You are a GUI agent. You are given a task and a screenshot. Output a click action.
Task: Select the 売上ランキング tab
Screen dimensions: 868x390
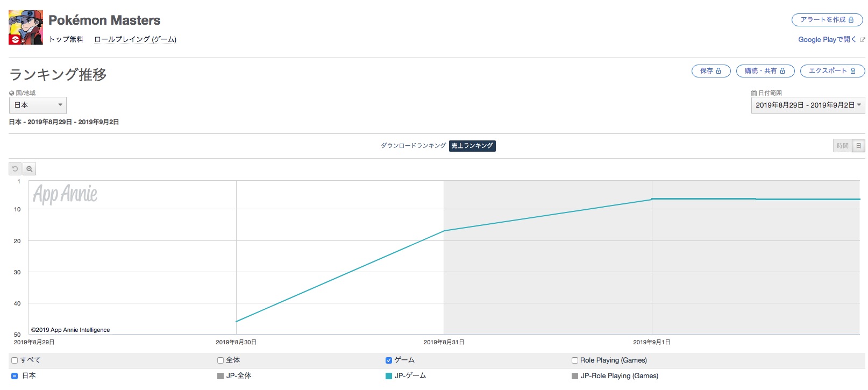[472, 146]
